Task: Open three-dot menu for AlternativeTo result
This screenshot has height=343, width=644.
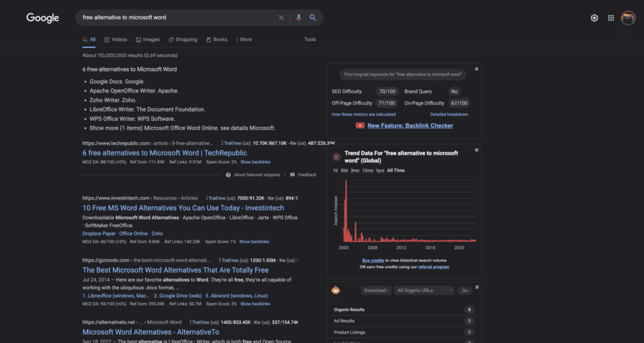Action: 190,322
